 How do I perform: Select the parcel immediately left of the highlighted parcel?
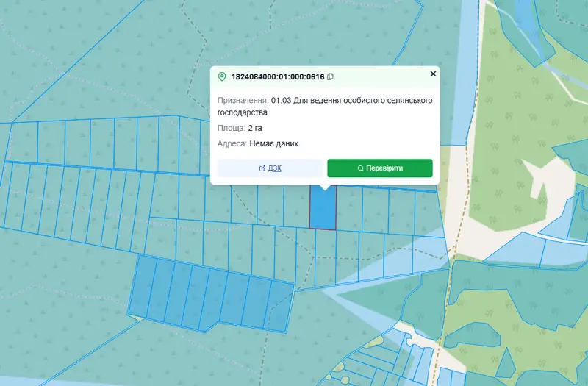point(296,206)
